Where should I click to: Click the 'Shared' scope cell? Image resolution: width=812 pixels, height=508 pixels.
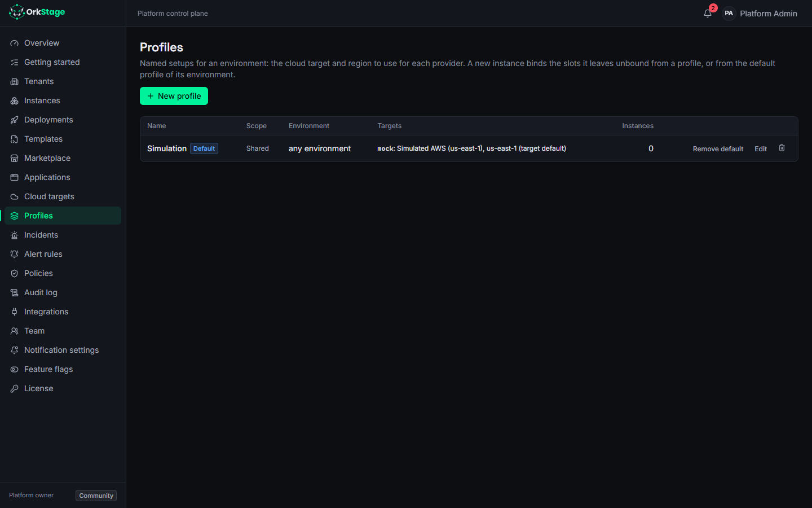point(258,148)
